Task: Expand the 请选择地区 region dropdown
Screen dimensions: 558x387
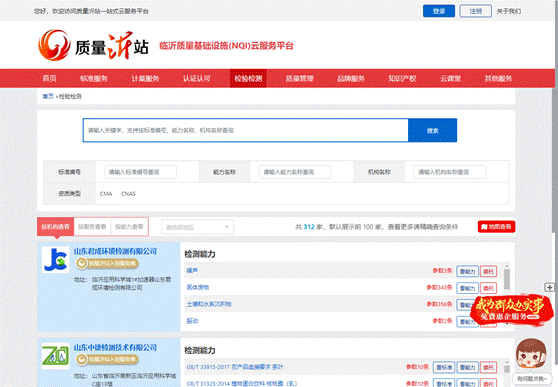Action: click(x=198, y=227)
